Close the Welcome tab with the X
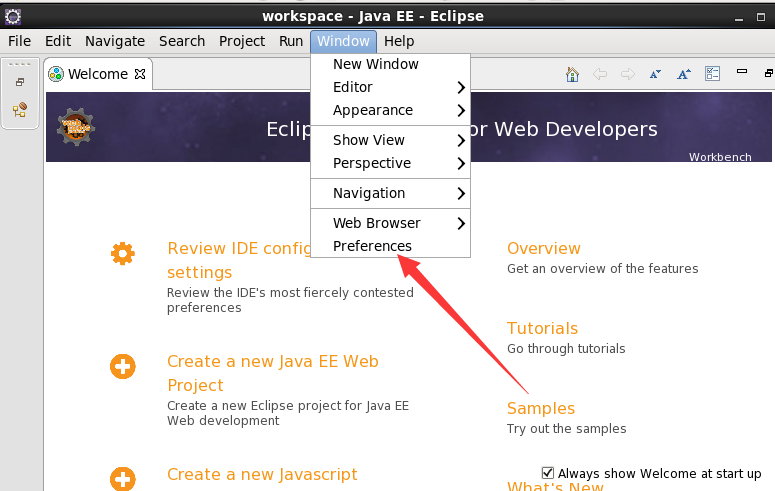This screenshot has height=491, width=775. [140, 74]
